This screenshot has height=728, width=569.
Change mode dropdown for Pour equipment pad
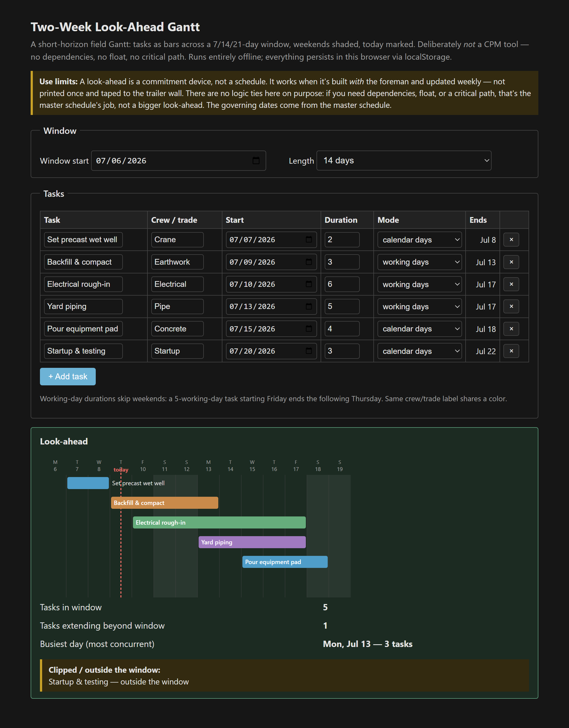pyautogui.click(x=419, y=329)
